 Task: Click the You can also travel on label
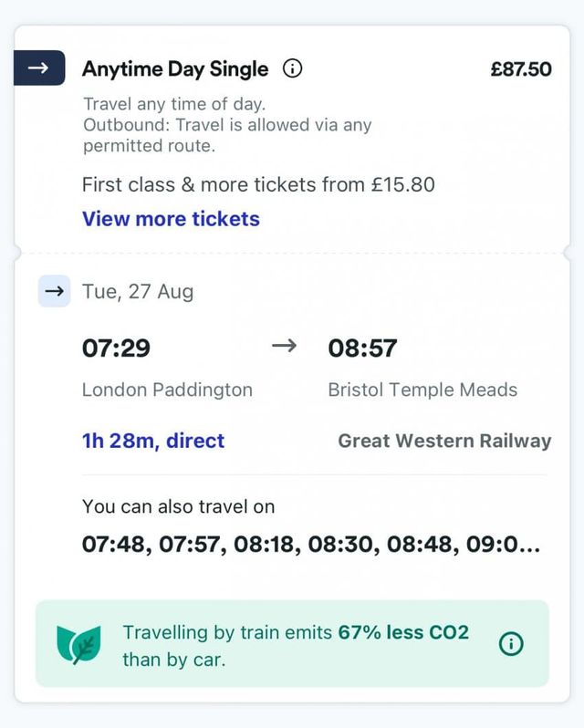(178, 506)
